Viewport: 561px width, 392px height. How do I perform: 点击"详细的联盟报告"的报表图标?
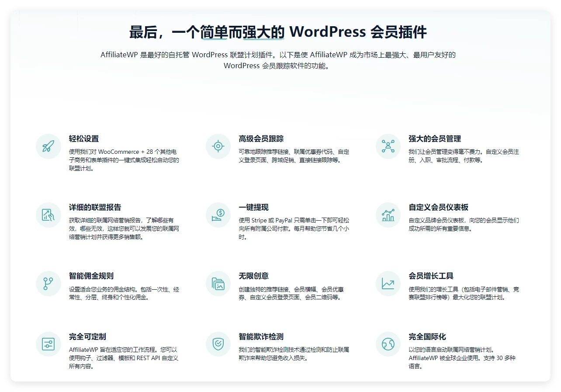point(48,215)
